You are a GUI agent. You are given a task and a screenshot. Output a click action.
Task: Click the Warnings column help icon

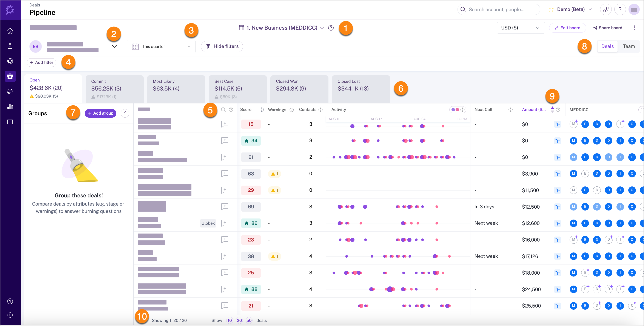[291, 110]
